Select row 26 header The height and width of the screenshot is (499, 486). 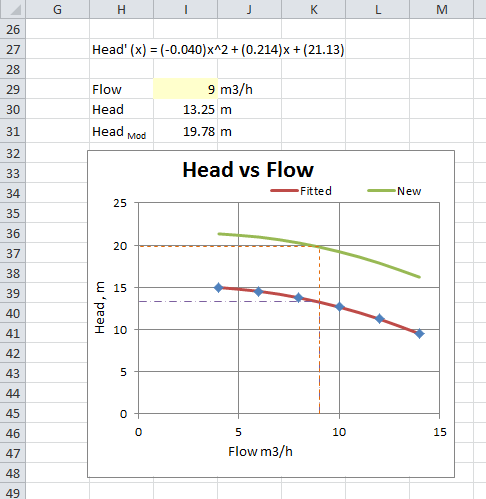(13, 29)
